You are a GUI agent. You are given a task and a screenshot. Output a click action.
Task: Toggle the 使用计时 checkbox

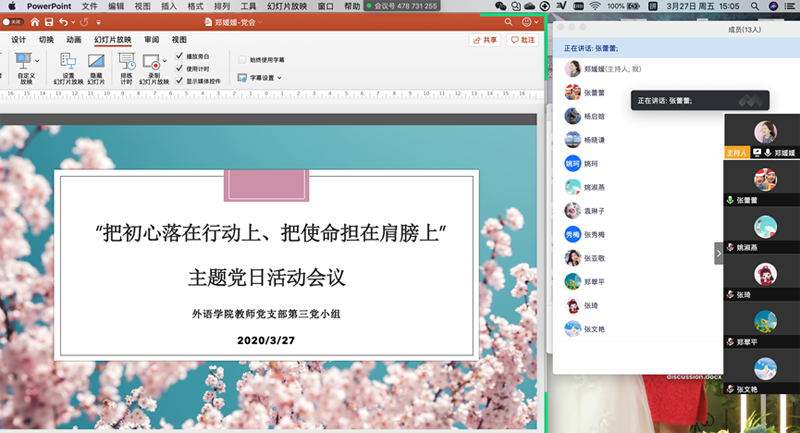click(x=179, y=68)
